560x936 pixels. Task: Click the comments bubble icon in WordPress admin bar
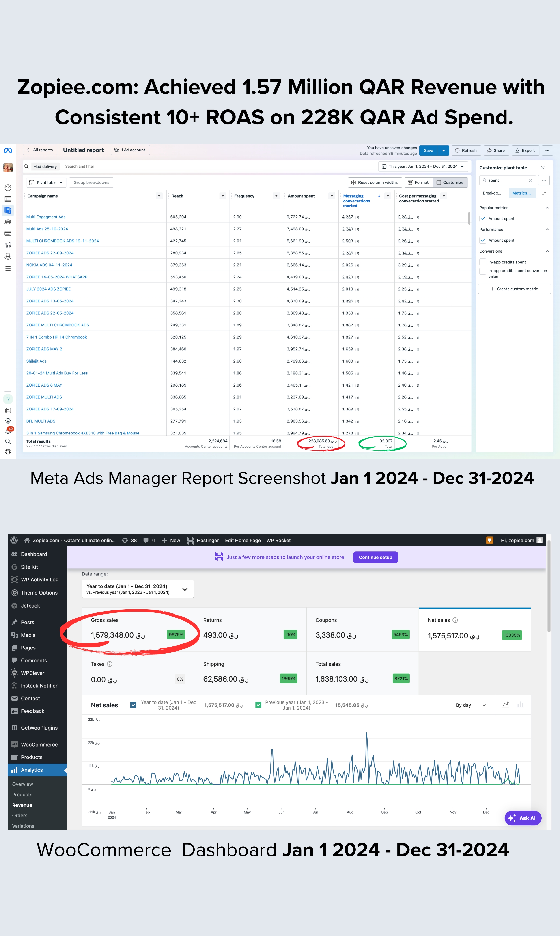pyautogui.click(x=146, y=540)
